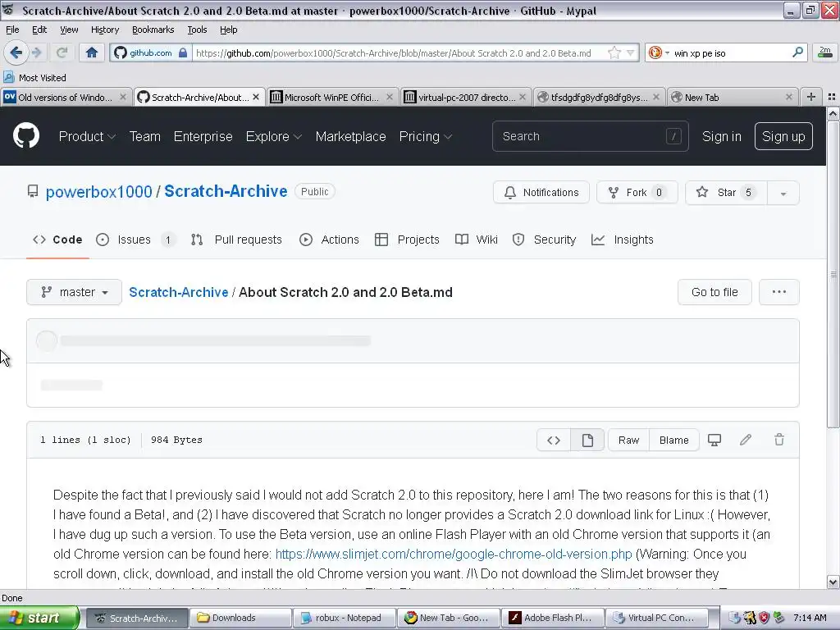Open file in GitHub Desktop monitor icon
Screen dimensions: 840x630
click(x=714, y=440)
